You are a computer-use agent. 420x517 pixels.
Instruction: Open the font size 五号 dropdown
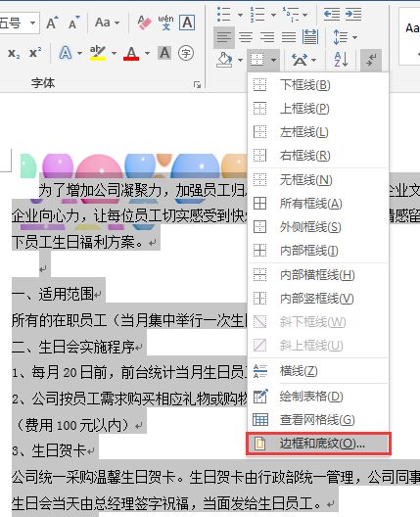tap(32, 23)
